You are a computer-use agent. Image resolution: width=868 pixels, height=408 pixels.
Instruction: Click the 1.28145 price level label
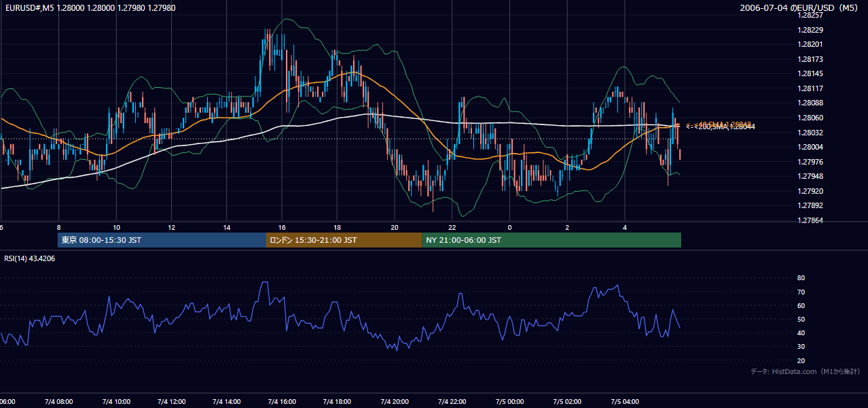coord(810,73)
